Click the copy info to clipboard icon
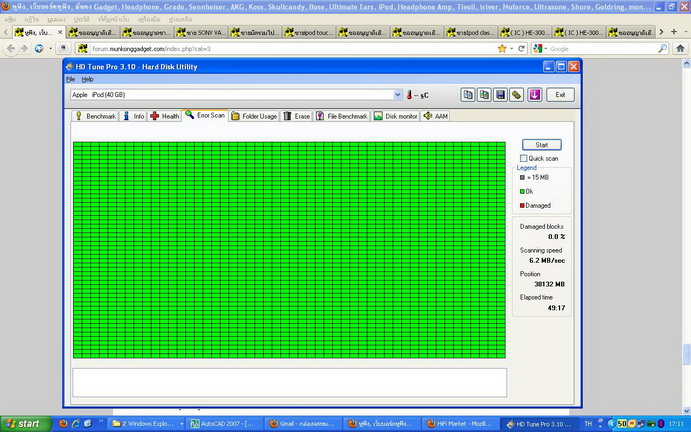The height and width of the screenshot is (432, 691). (x=468, y=95)
